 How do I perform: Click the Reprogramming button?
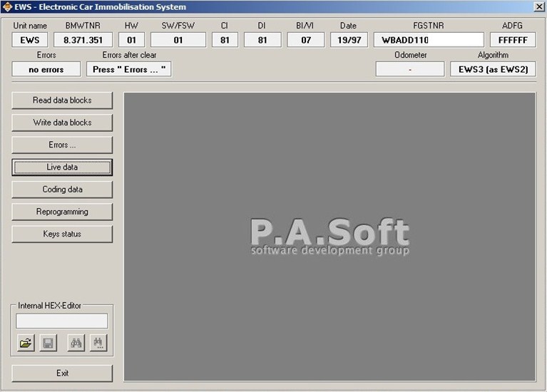(62, 212)
